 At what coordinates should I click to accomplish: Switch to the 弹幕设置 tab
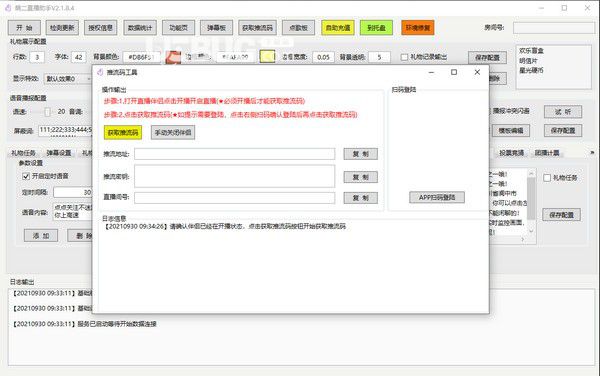59,153
